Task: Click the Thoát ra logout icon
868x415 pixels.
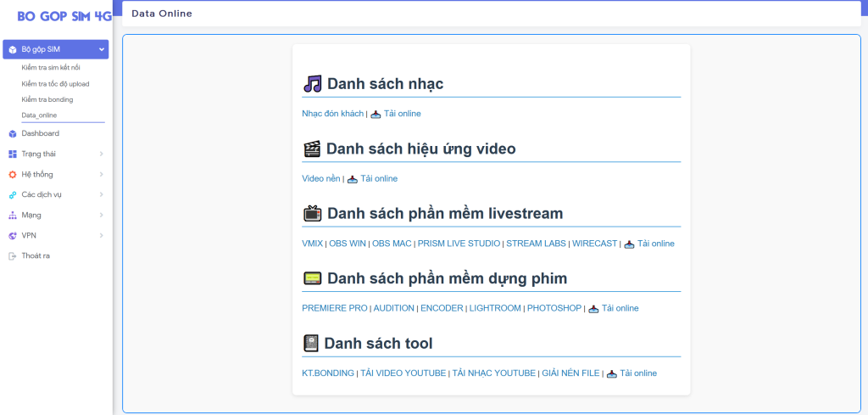Action: (12, 256)
